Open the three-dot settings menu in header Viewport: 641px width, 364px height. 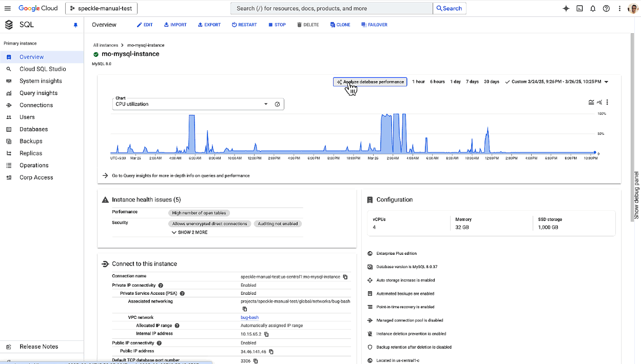pos(620,8)
